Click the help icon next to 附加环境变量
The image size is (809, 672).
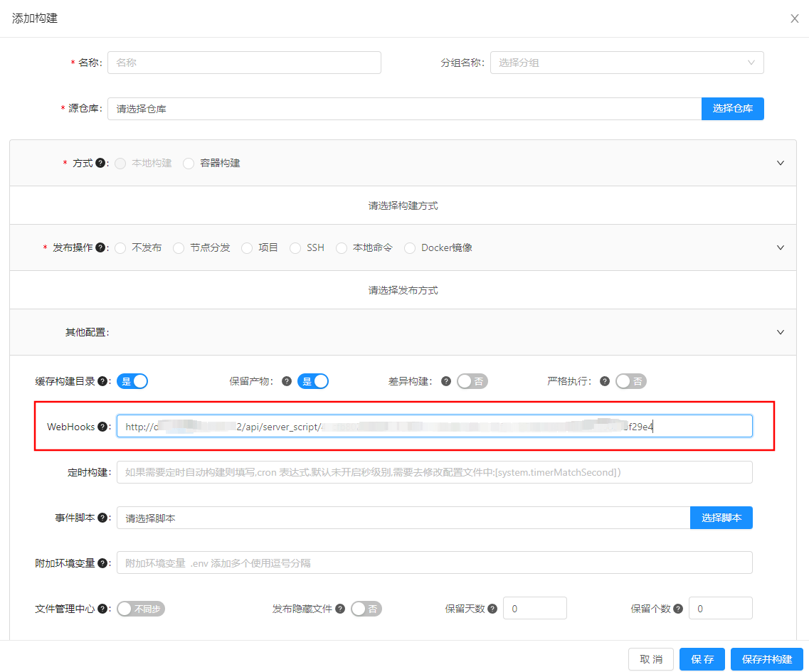pos(102,563)
